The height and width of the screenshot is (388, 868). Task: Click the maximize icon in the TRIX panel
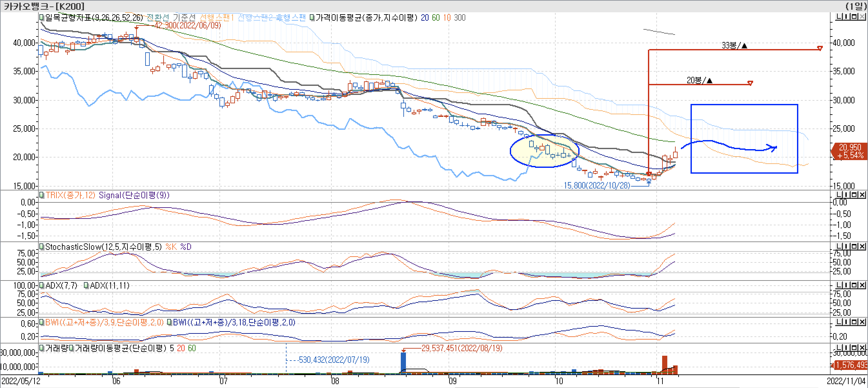tap(854, 195)
